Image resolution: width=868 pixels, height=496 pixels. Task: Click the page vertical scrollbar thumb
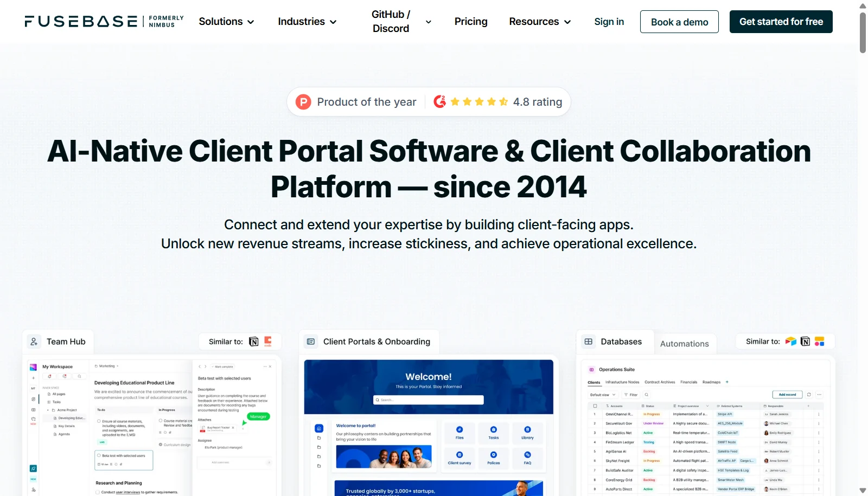point(863,33)
